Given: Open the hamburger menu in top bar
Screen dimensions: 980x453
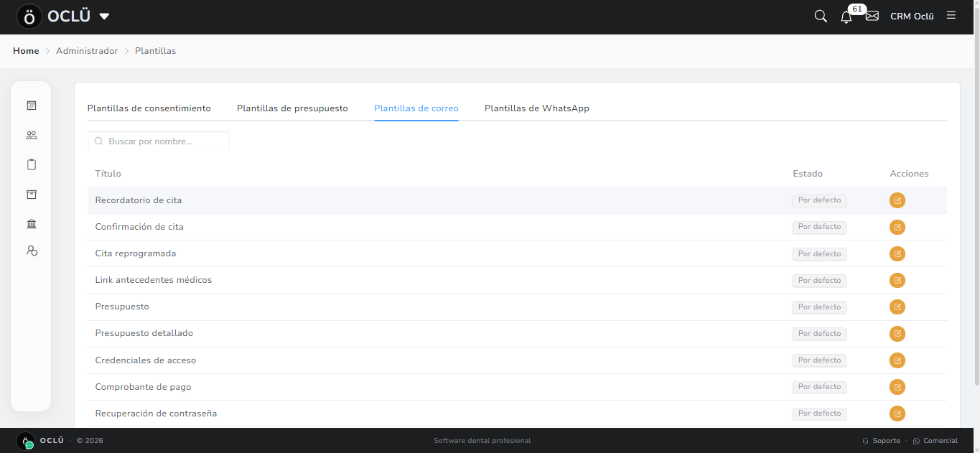Looking at the screenshot, I should click(951, 15).
